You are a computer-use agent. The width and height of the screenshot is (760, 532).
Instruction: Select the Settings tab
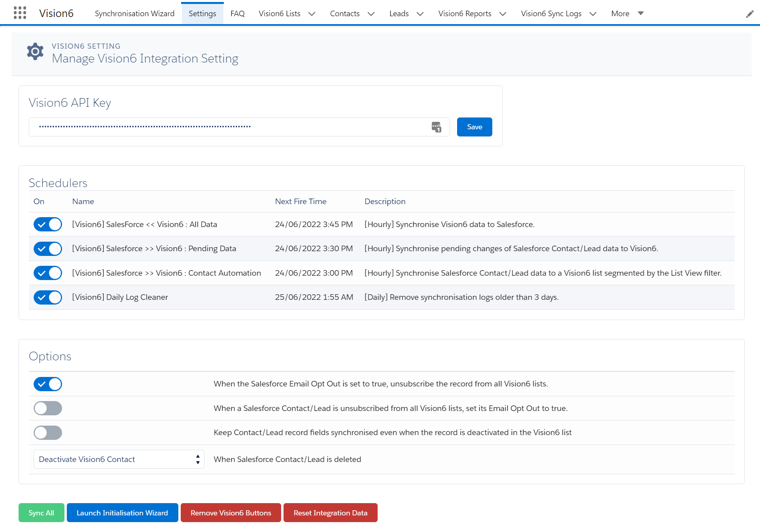pyautogui.click(x=202, y=13)
